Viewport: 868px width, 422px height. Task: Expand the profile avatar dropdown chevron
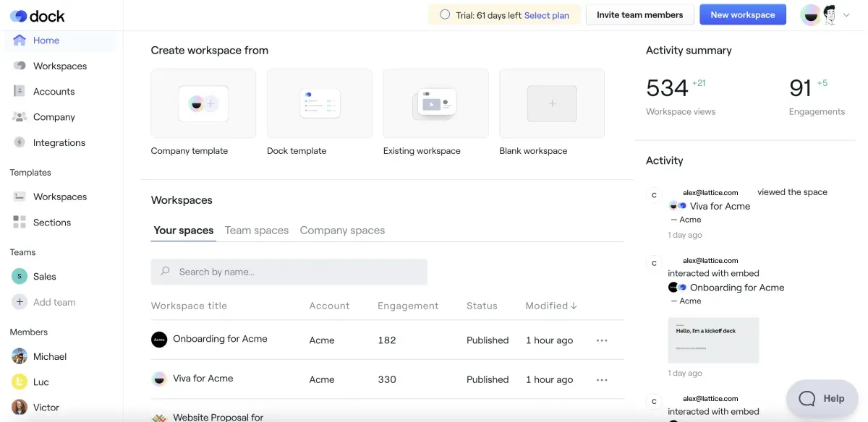pos(846,15)
